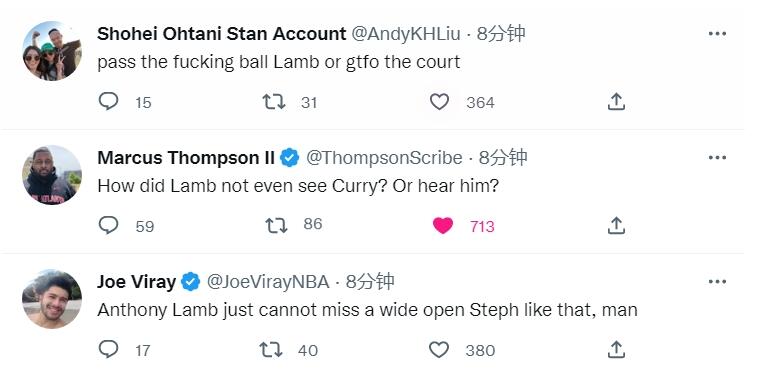This screenshot has width=758, height=371.
Task: Share the Joe Viray tweet
Action: (616, 349)
